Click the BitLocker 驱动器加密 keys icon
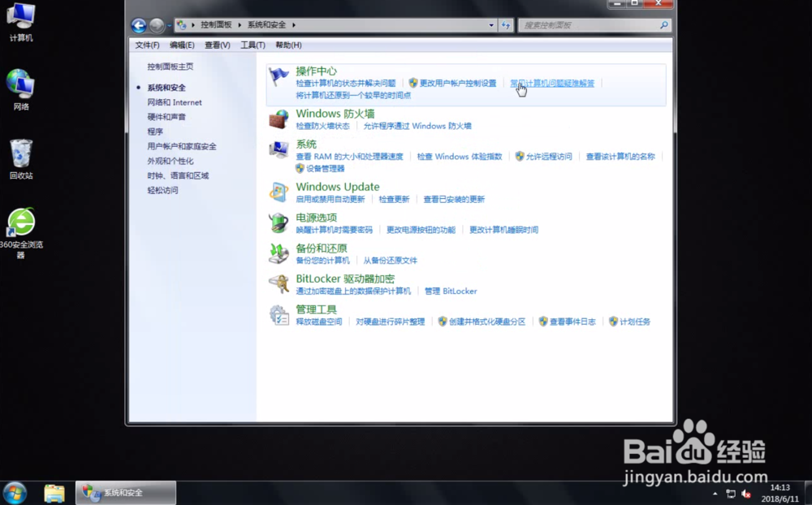 coord(279,283)
